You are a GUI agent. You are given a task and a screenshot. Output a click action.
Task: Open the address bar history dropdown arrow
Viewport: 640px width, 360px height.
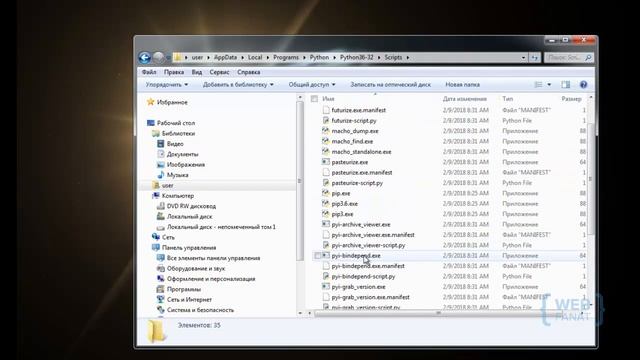click(523, 58)
